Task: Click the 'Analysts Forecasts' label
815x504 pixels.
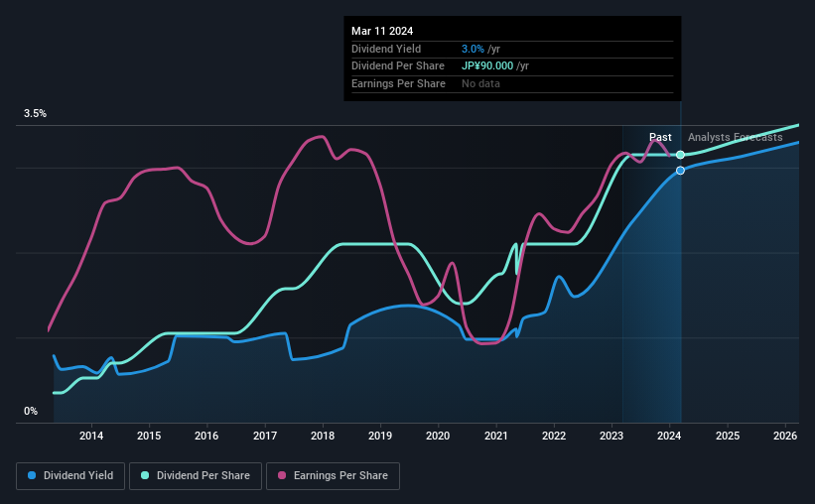Action: [735, 137]
